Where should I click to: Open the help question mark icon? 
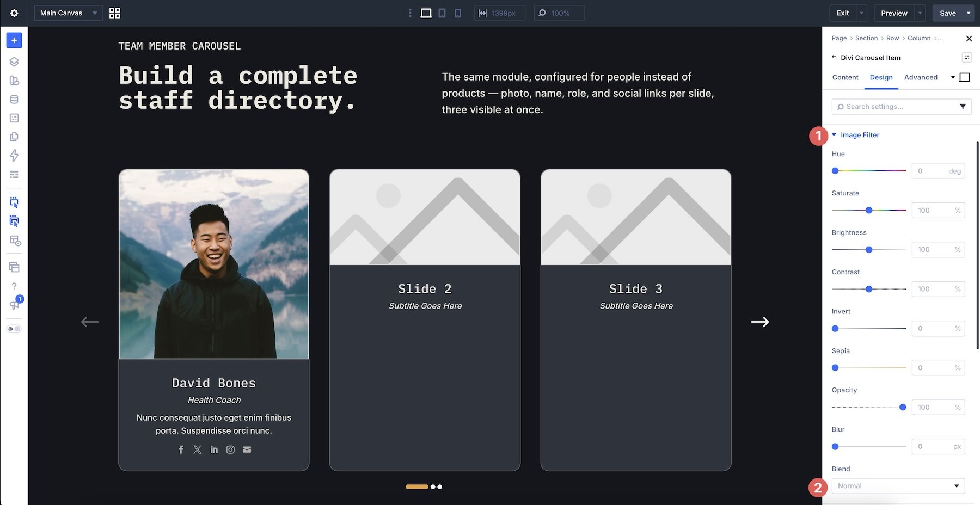point(14,286)
